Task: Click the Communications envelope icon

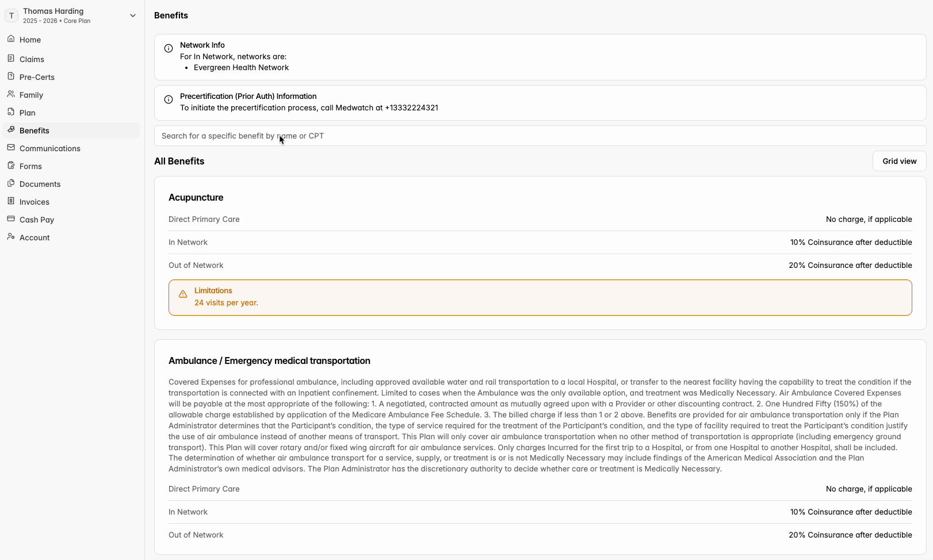Action: coord(11,148)
